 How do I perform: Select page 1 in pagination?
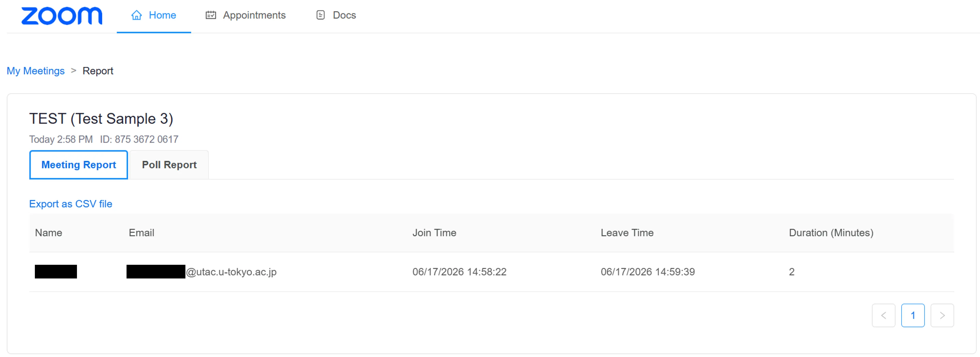(x=913, y=315)
